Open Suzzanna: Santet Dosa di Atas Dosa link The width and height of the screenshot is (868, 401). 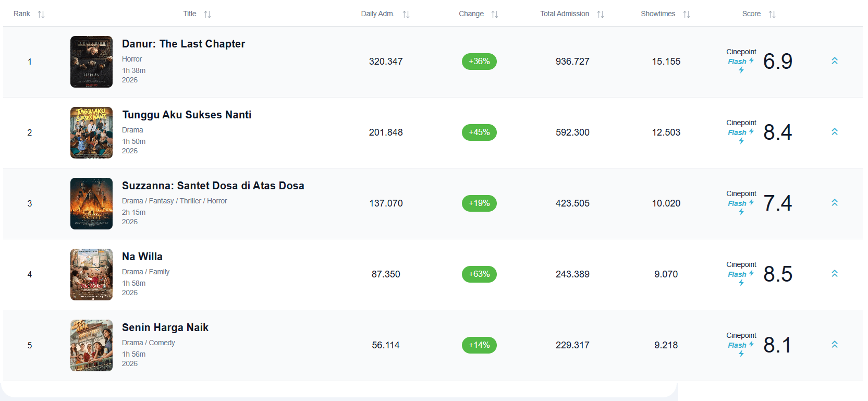point(213,186)
